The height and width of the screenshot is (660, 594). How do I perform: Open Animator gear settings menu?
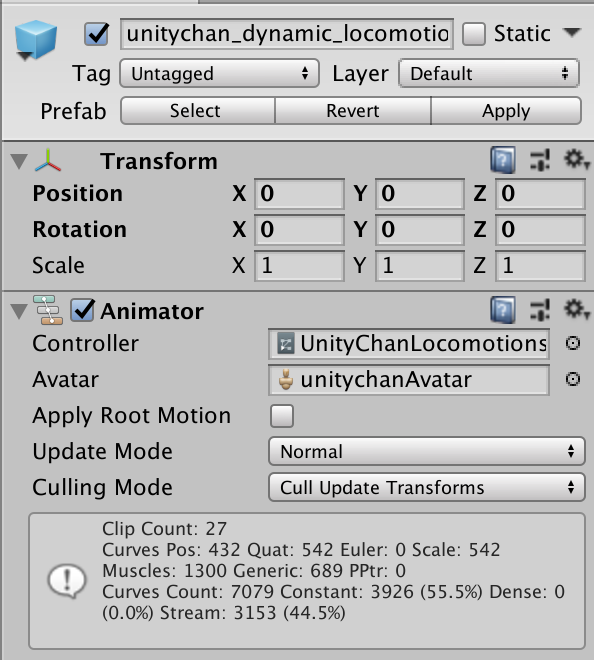[x=577, y=310]
